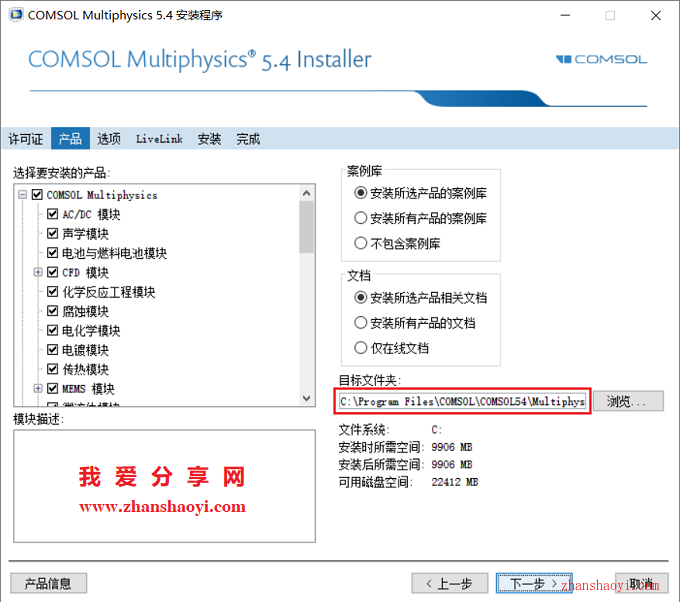
Task: Expand the MEMS 模块 tree node
Action: tap(38, 388)
